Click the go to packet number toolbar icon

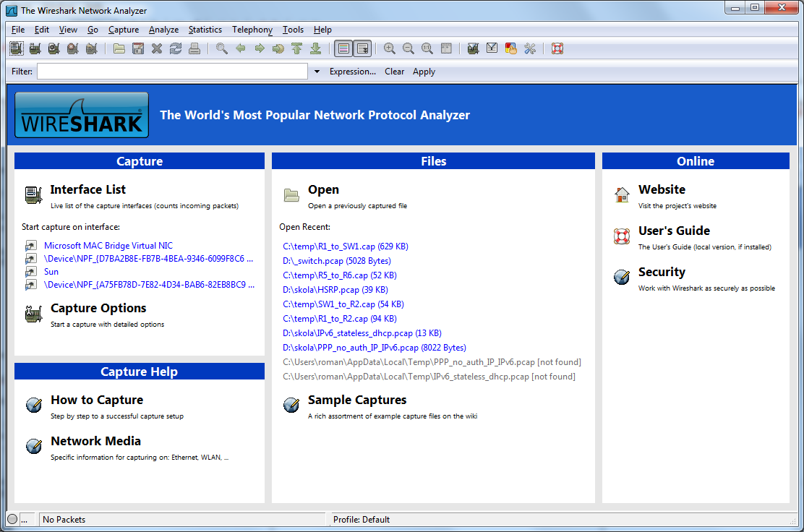[278, 48]
